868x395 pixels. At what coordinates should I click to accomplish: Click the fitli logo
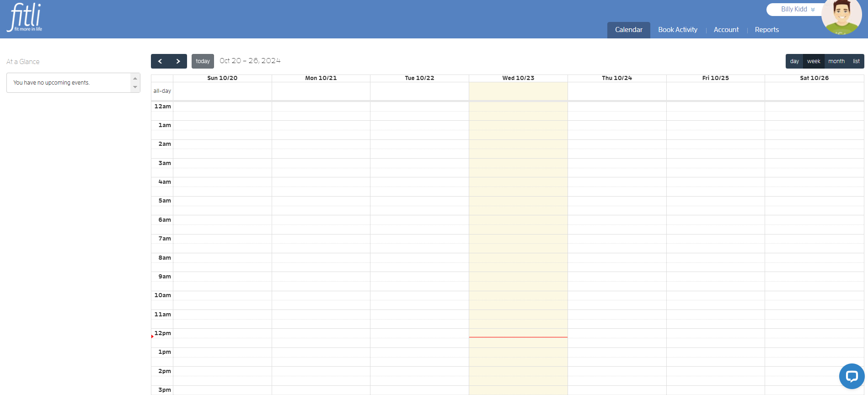pos(25,17)
